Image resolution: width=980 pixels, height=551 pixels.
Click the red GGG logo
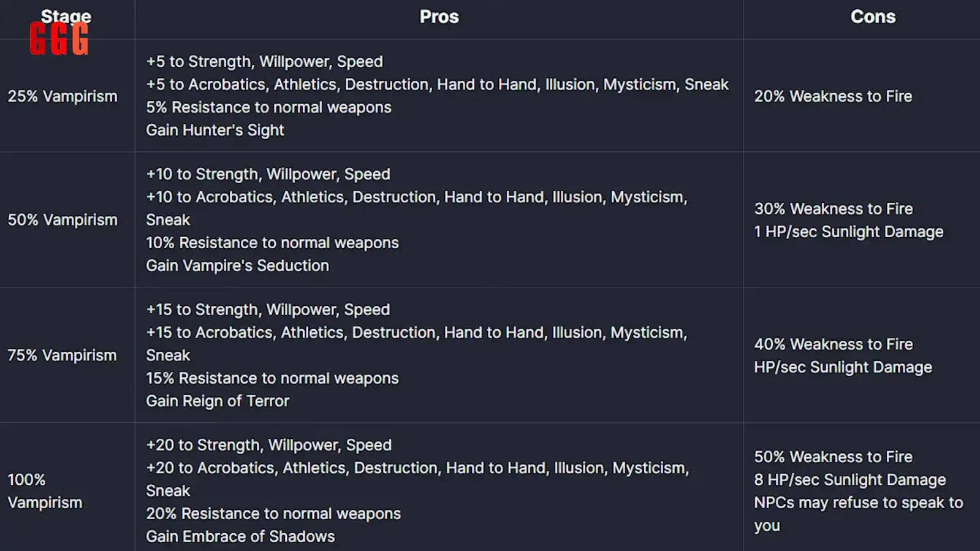(x=59, y=39)
